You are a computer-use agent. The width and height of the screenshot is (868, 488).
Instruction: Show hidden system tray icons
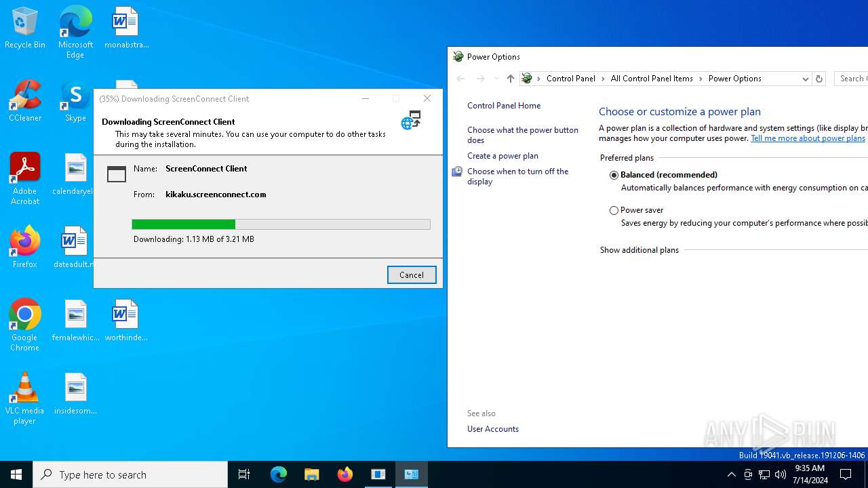(731, 474)
